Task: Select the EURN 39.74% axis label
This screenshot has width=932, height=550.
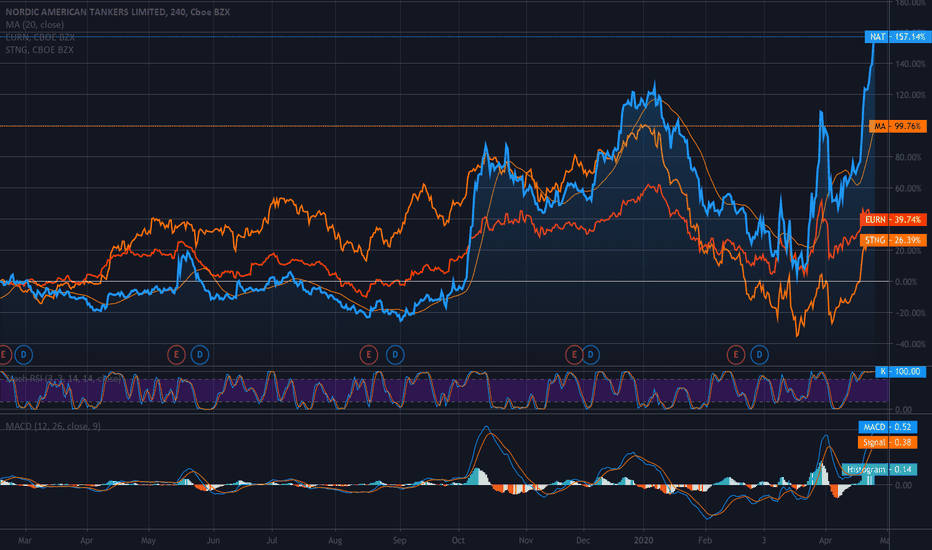Action: (x=893, y=219)
